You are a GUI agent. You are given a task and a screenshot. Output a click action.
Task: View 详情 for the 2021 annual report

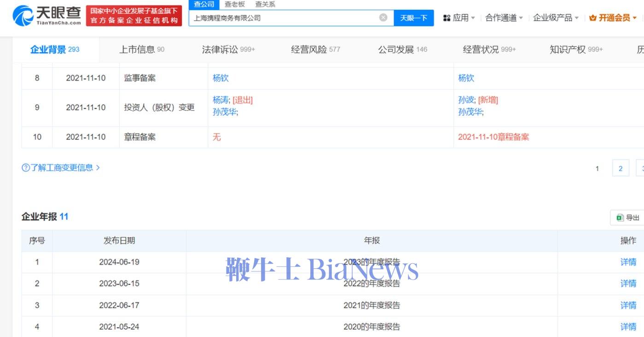[628, 305]
